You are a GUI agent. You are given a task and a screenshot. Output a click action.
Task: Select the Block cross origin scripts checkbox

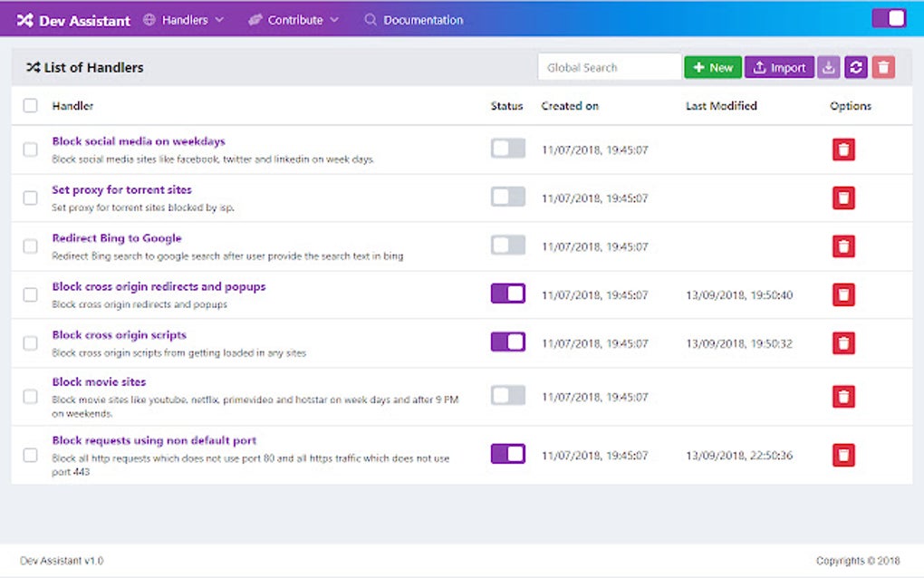[x=30, y=343]
